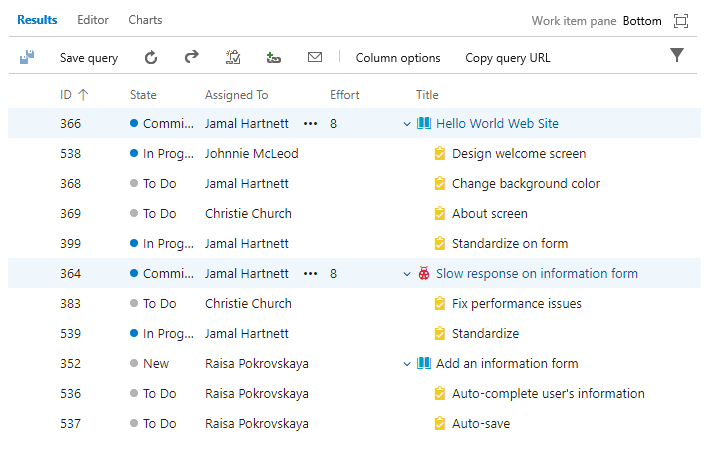Screen dimensions: 710x451
Task: Collapse Add an information form node
Action: coord(407,364)
